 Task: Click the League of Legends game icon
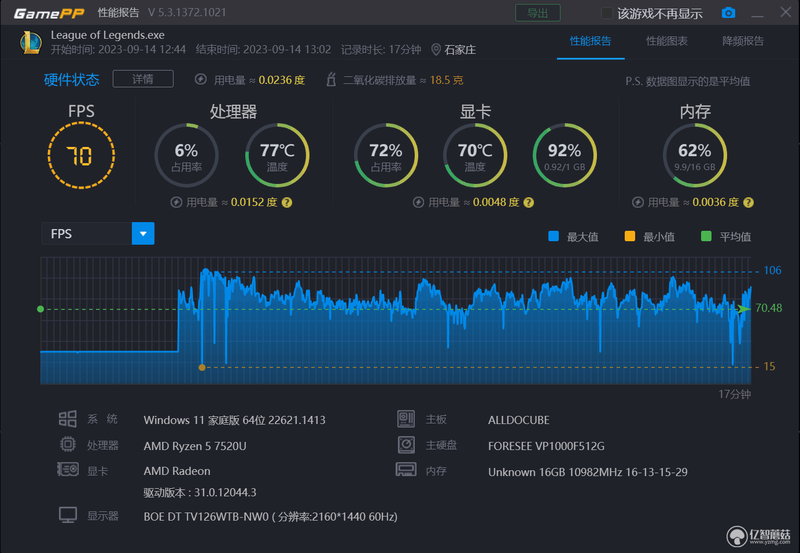pos(31,42)
